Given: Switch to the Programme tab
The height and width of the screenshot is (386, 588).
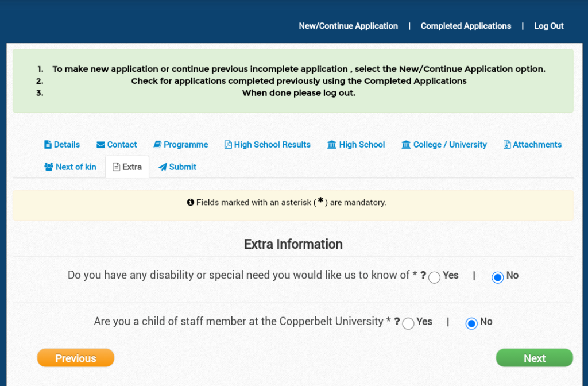Looking at the screenshot, I should click(x=185, y=145).
